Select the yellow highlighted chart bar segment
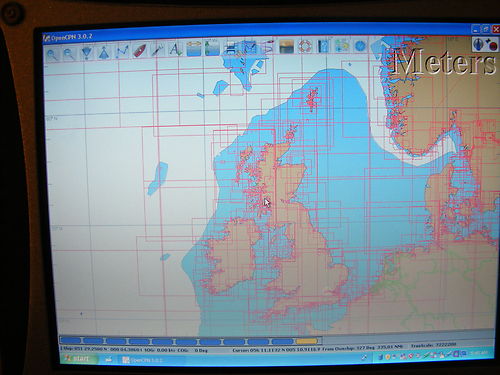The width and height of the screenshot is (500, 375). point(306,341)
